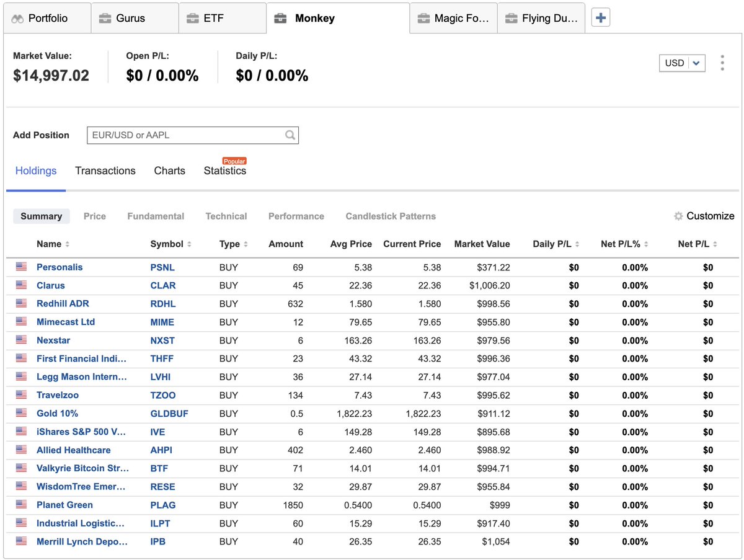
Task: Switch to the ETF tab
Action: point(223,18)
